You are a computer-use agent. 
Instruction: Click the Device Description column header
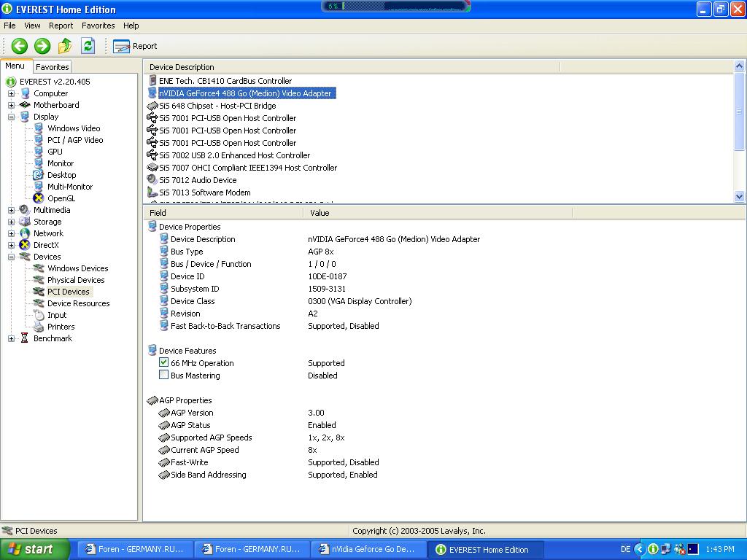pos(352,67)
